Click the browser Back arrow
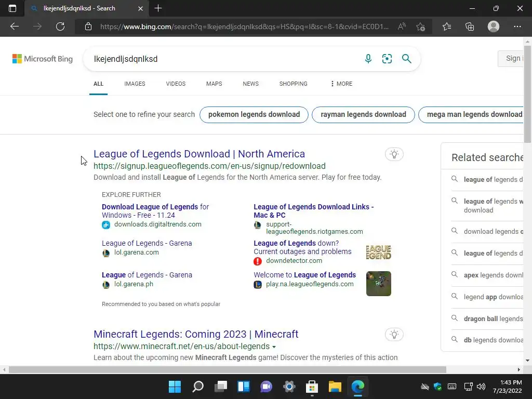 coord(15,26)
